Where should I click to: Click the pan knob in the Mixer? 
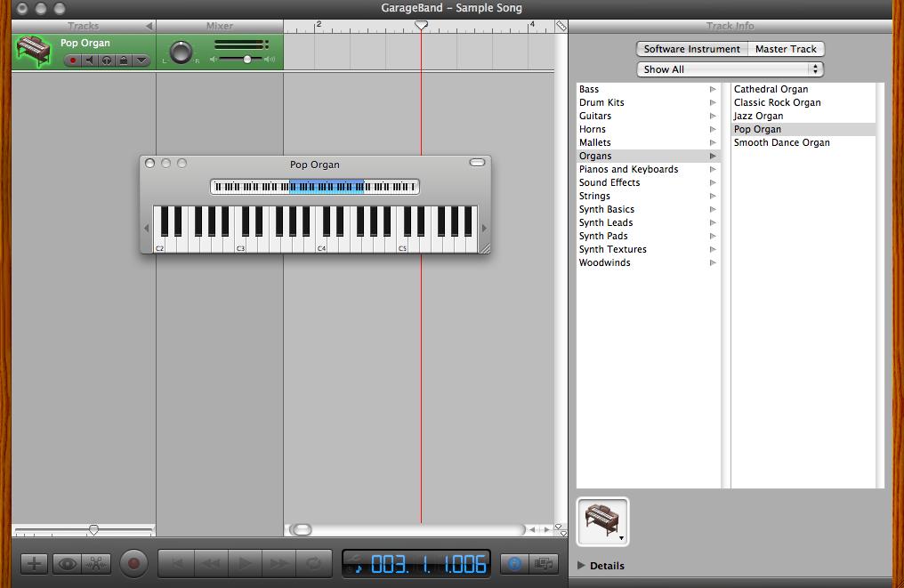pyautogui.click(x=181, y=52)
